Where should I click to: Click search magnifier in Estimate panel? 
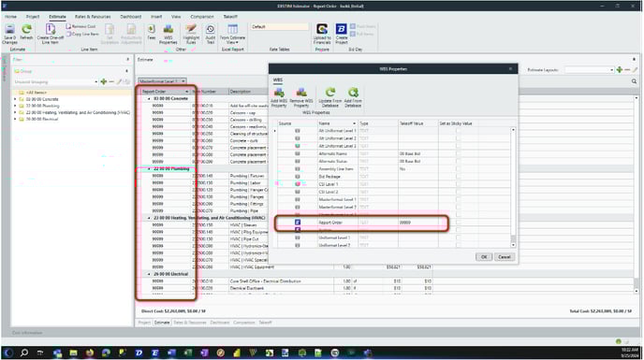coord(634,81)
